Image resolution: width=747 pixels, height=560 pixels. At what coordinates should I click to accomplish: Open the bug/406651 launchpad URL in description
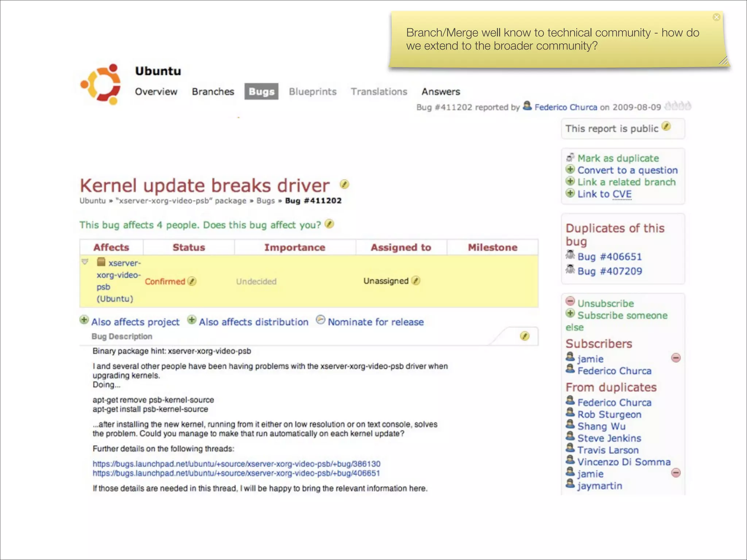click(x=236, y=473)
